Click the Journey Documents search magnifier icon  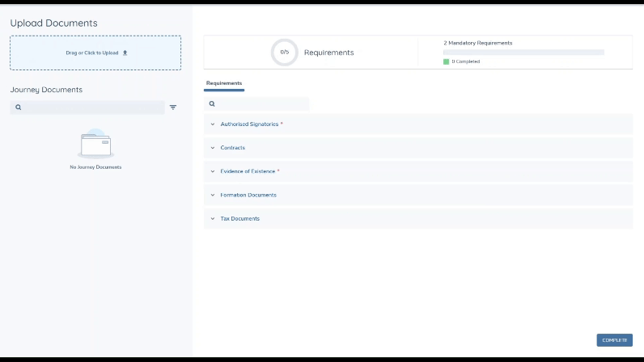(19, 107)
